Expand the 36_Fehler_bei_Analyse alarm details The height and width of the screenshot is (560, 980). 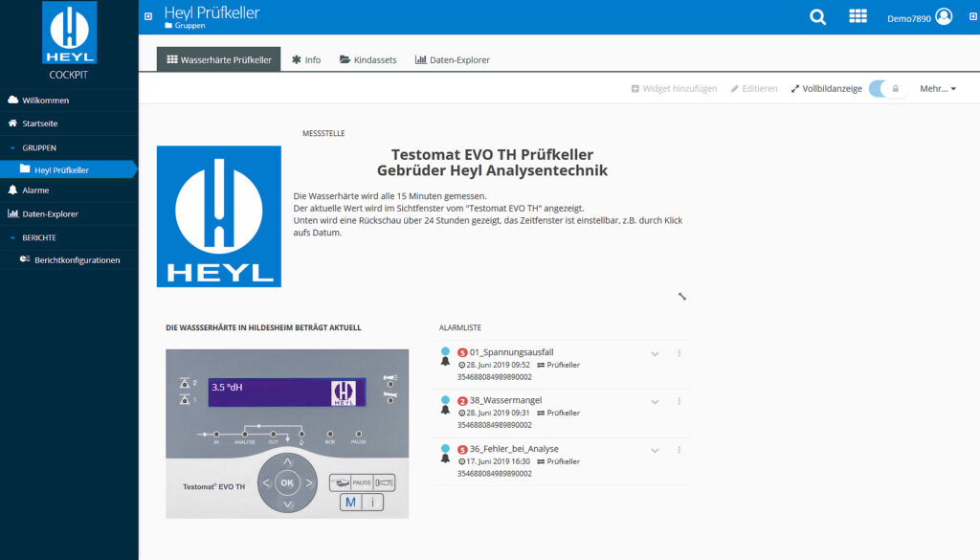655,451
